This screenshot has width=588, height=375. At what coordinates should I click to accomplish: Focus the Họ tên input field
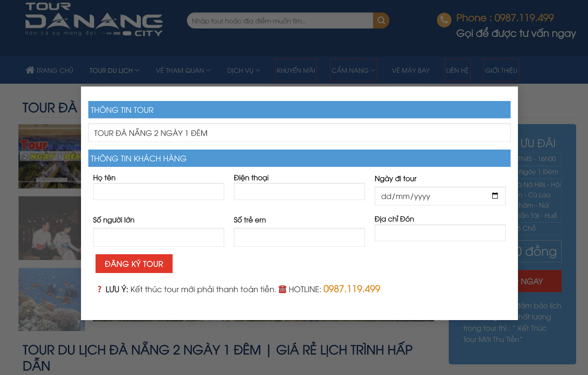tap(158, 192)
